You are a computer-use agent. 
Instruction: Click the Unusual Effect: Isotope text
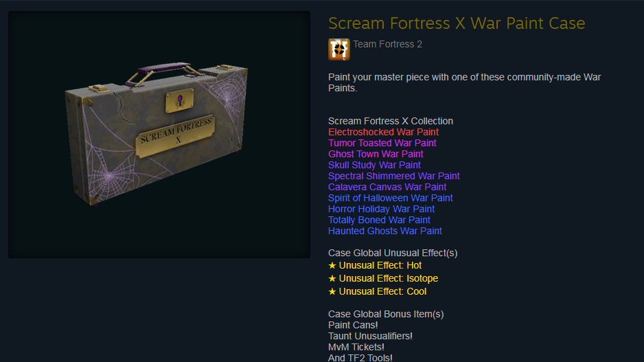(388, 279)
